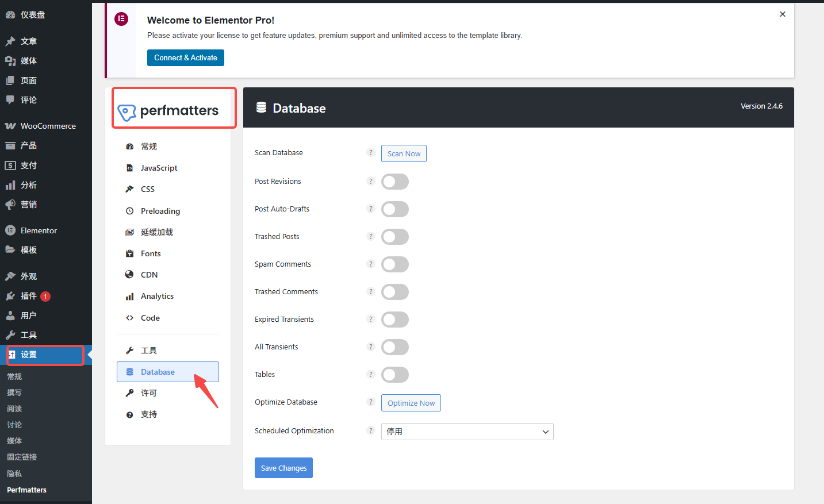
Task: Click Connect & Activate for Elementor Pro
Action: point(185,57)
